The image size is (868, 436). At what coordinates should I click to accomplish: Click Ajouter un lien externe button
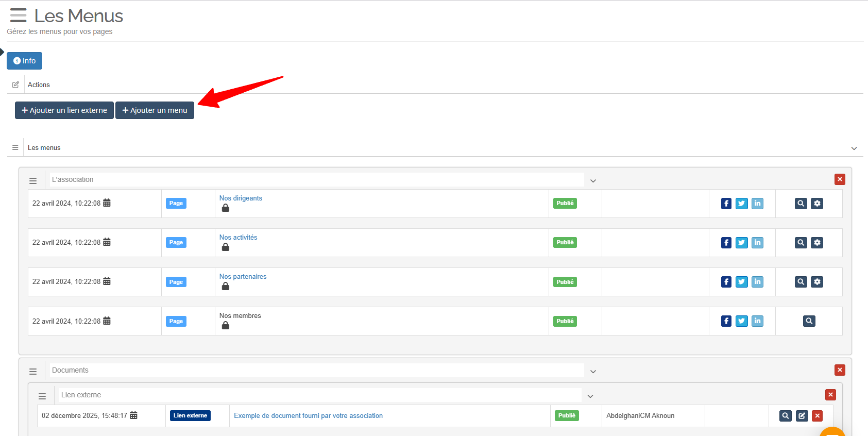click(x=64, y=110)
